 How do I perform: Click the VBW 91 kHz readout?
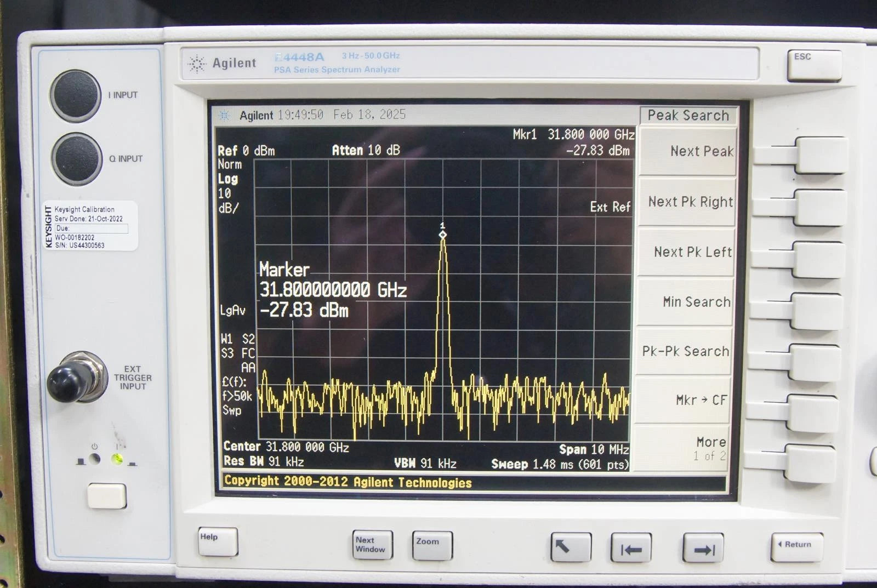425,464
